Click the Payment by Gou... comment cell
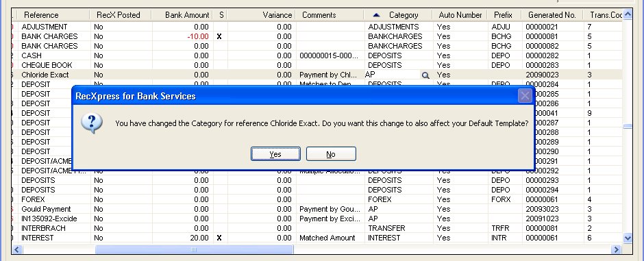Screen dimensions: 644x261 [330, 209]
